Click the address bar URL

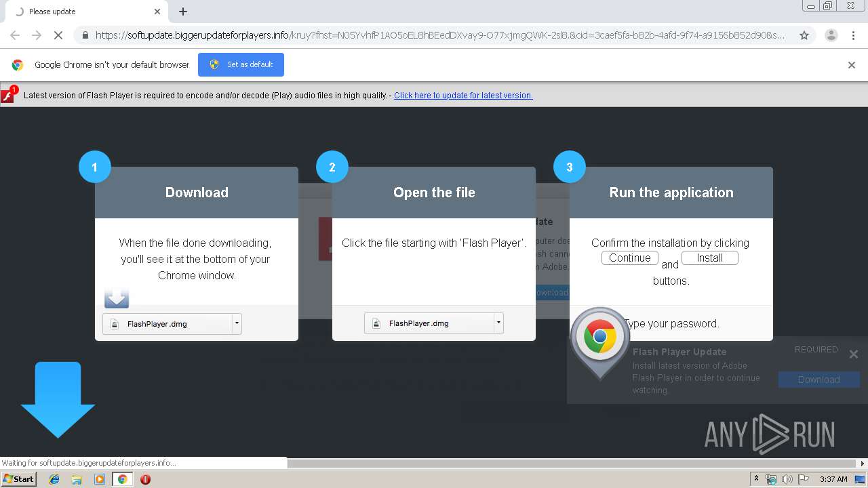pos(439,35)
